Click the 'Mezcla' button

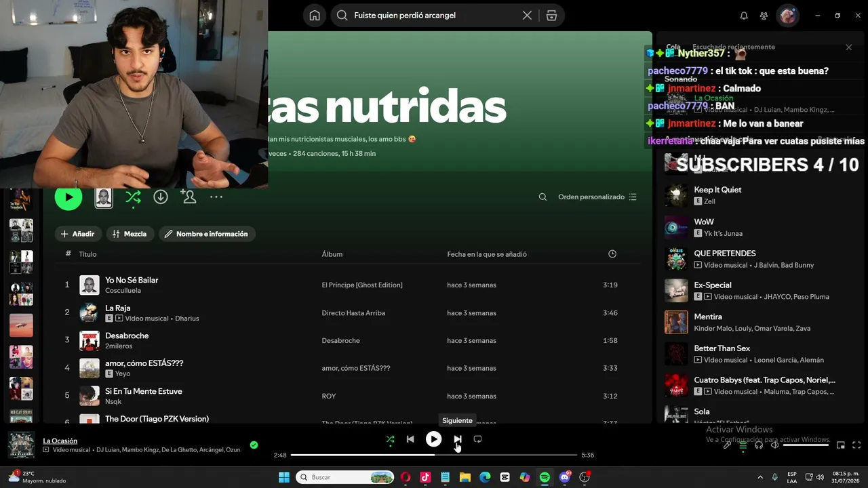point(130,234)
